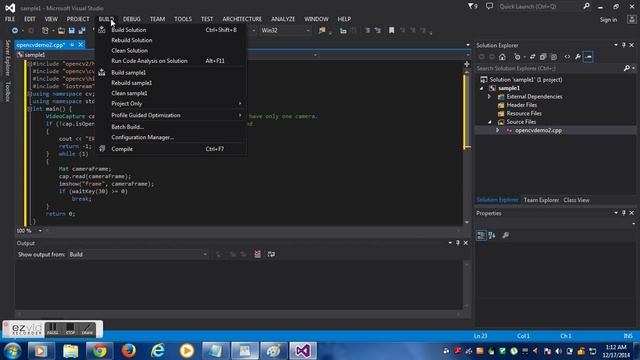Image resolution: width=640 pixels, height=360 pixels.
Task: Click Search Solution Explorer input field
Action: point(549,69)
